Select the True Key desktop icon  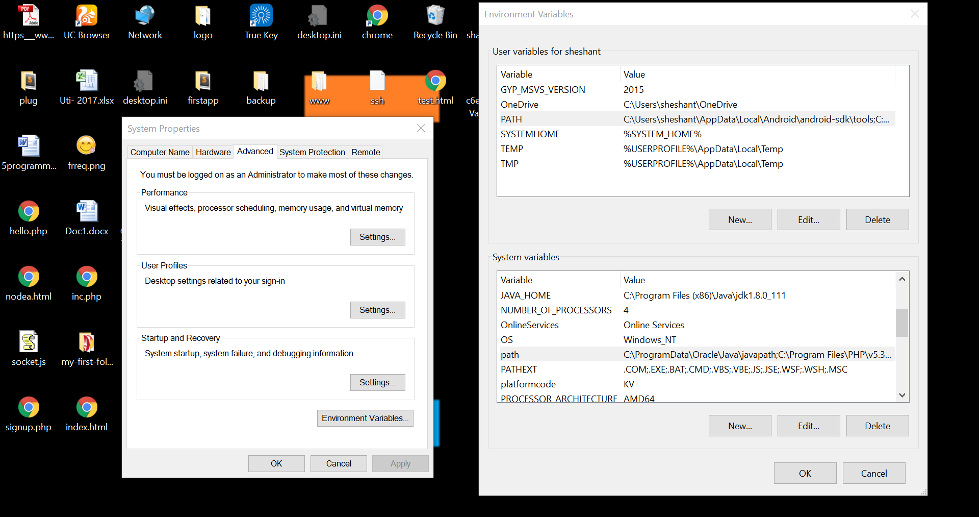[x=261, y=22]
